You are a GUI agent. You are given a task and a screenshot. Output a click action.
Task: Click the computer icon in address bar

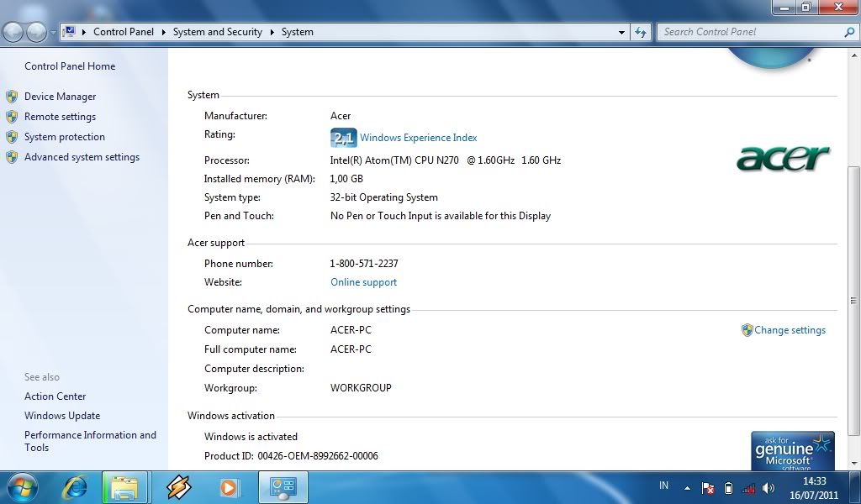click(x=70, y=32)
